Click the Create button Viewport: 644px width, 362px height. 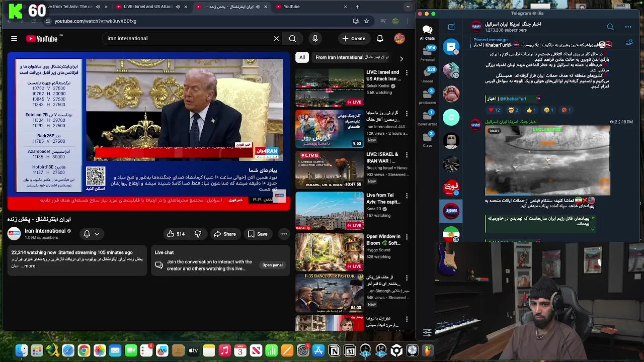[354, 38]
